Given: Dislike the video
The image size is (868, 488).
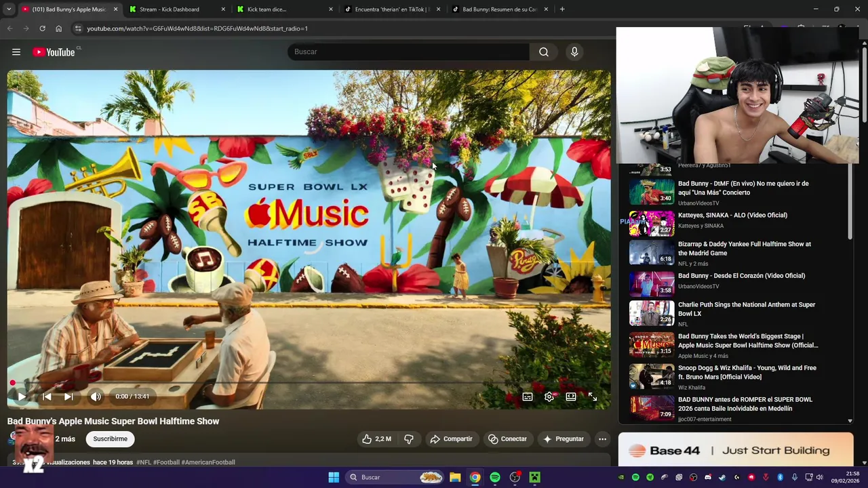Looking at the screenshot, I should (408, 439).
